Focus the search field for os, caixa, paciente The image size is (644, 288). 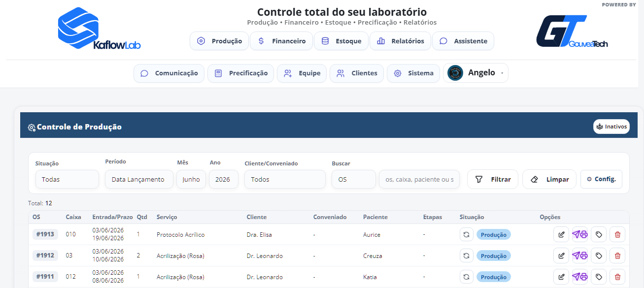click(419, 179)
